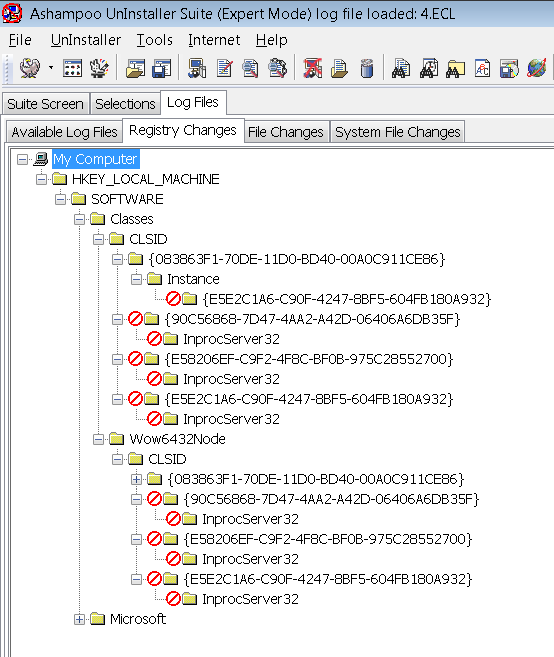The height and width of the screenshot is (657, 554).
Task: Click the notepad with red pencil icon
Action: 225,68
